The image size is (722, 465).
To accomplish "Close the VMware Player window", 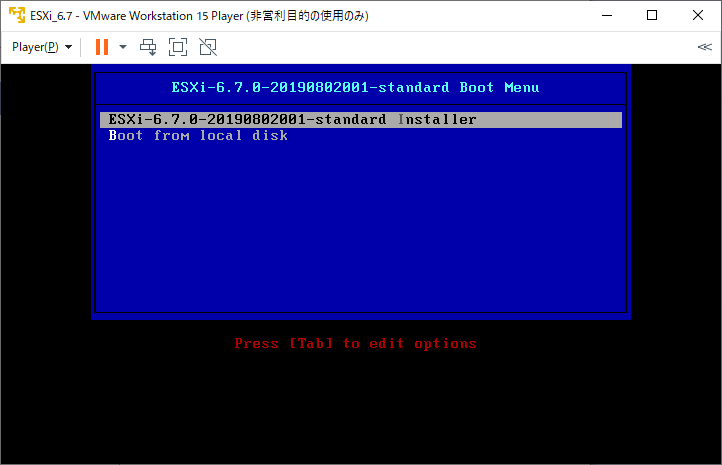I will (x=698, y=16).
